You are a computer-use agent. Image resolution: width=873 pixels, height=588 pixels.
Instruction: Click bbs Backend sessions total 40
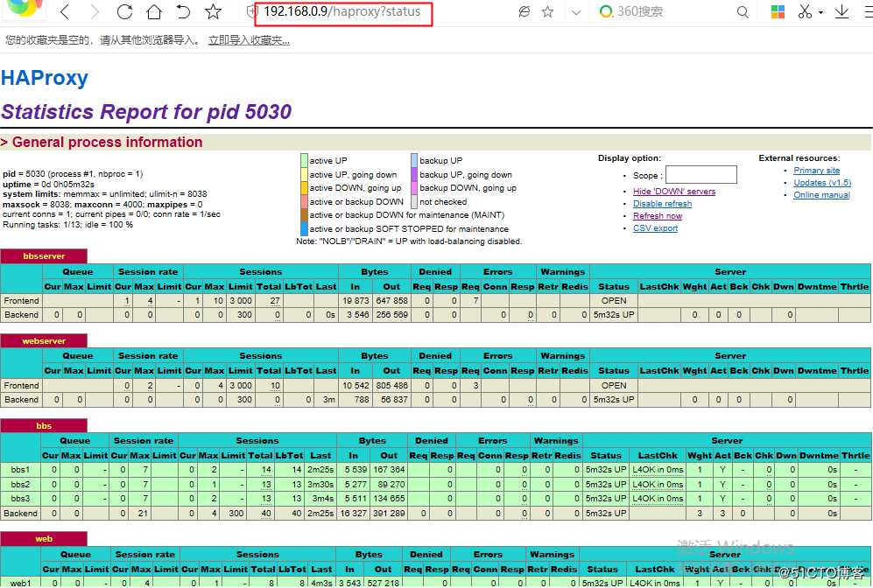[x=266, y=513]
